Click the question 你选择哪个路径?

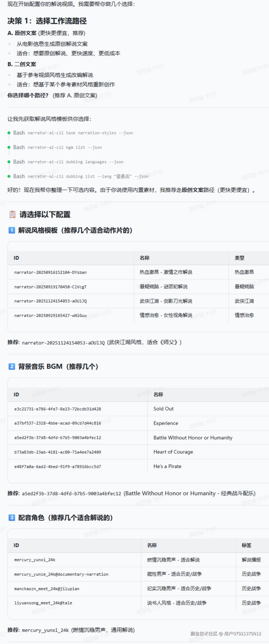click(x=28, y=95)
